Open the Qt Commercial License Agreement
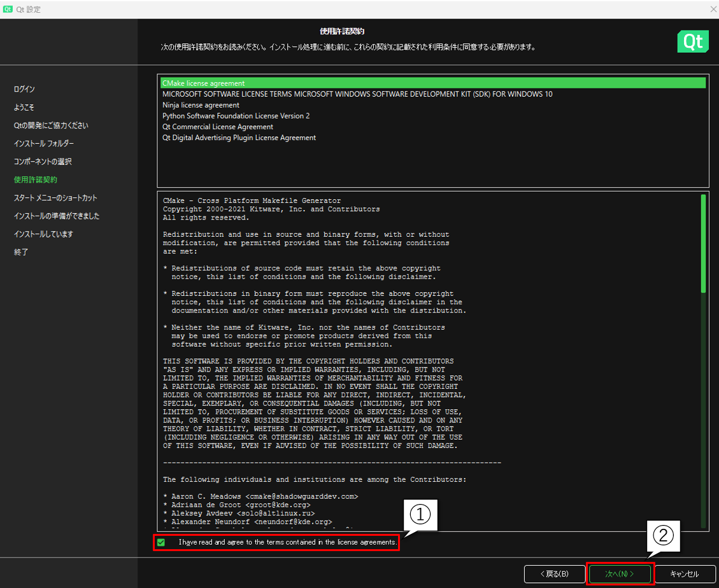 point(217,127)
